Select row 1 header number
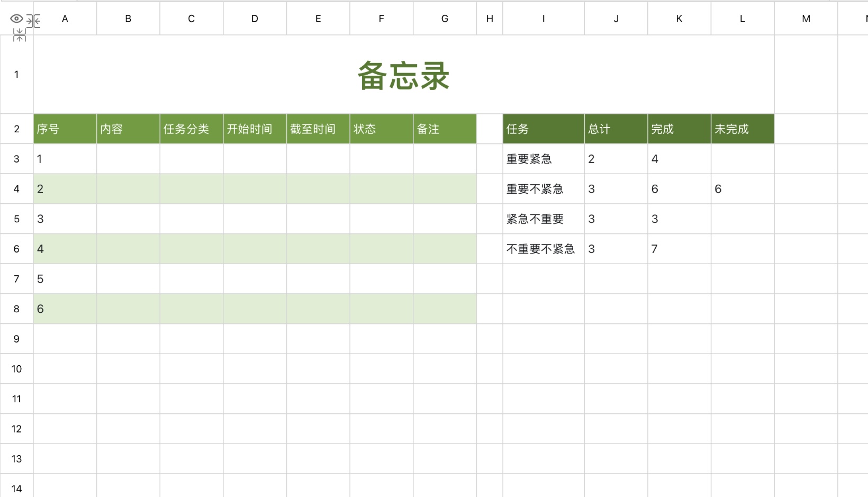868x497 pixels. click(16, 75)
